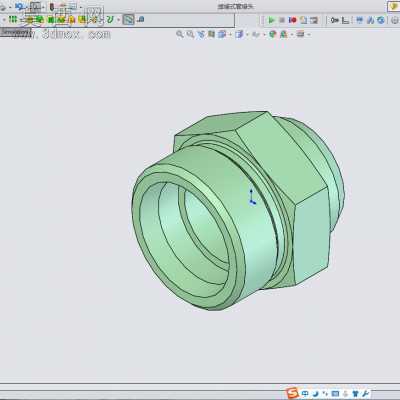400x400 pixels.
Task: Click the gray Stop Macro button
Action: [x=282, y=20]
